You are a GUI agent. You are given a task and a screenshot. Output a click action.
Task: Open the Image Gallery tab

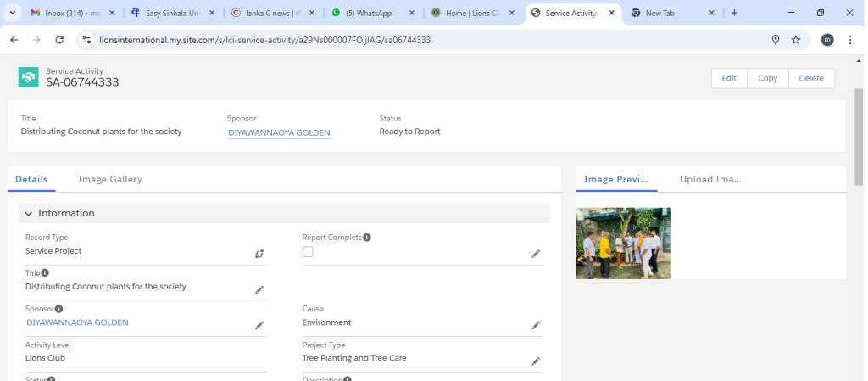pyautogui.click(x=110, y=179)
